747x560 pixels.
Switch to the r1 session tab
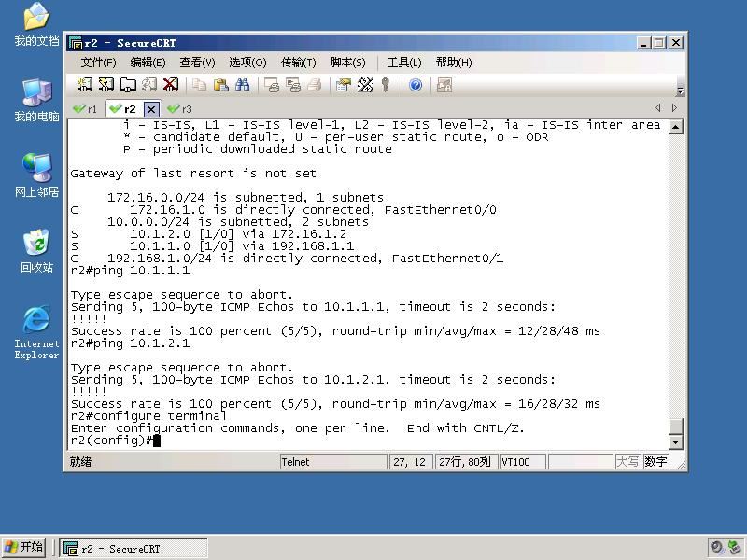(85, 109)
